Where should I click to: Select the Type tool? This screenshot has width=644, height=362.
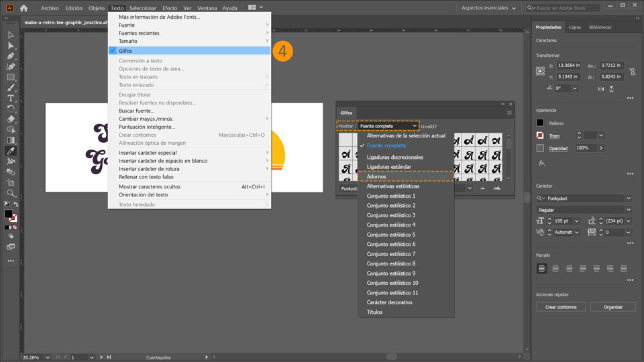pos(11,98)
